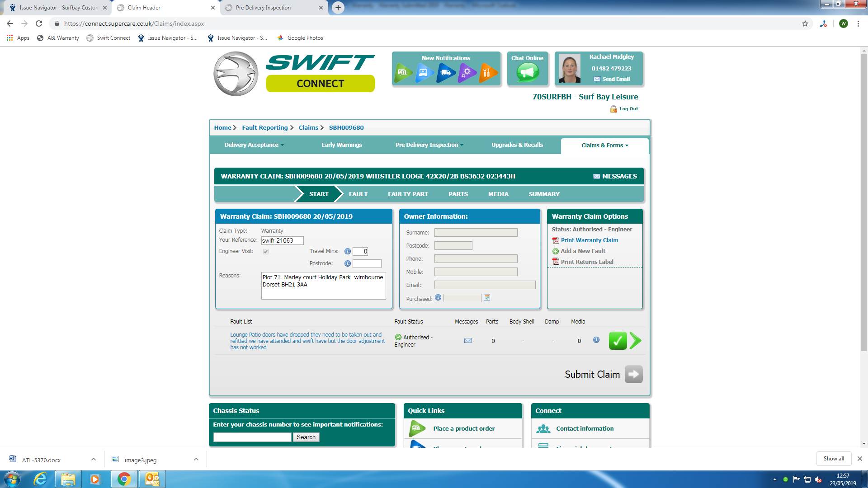The image size is (868, 488).
Task: Click the chassis number Search button
Action: tap(306, 437)
